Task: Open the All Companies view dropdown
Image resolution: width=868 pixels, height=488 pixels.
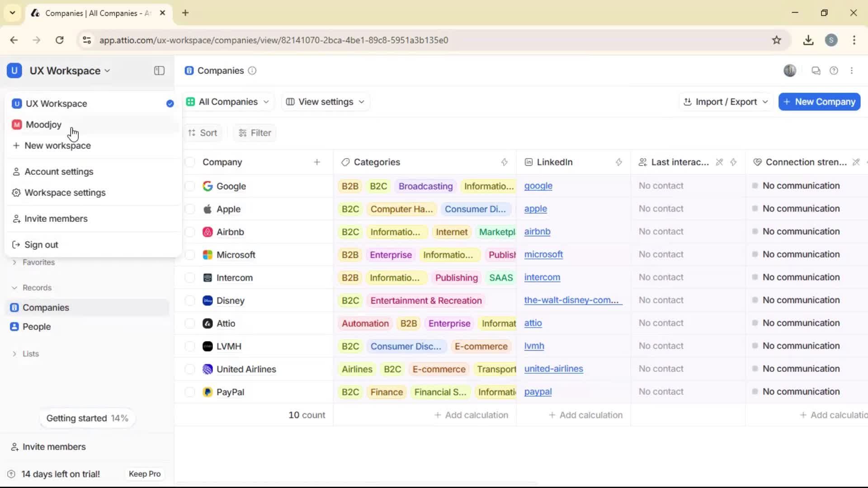Action: [228, 102]
